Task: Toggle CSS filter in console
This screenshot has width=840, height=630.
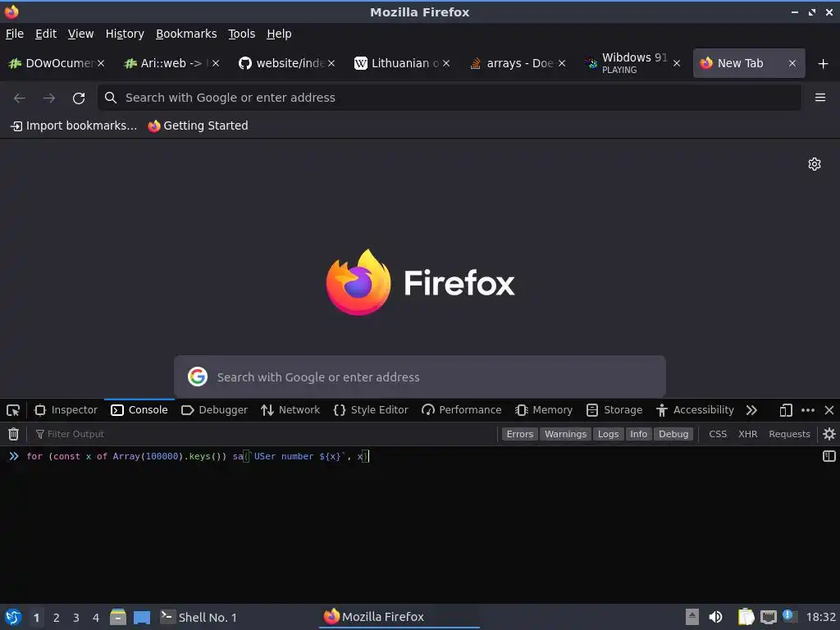Action: coord(718,434)
